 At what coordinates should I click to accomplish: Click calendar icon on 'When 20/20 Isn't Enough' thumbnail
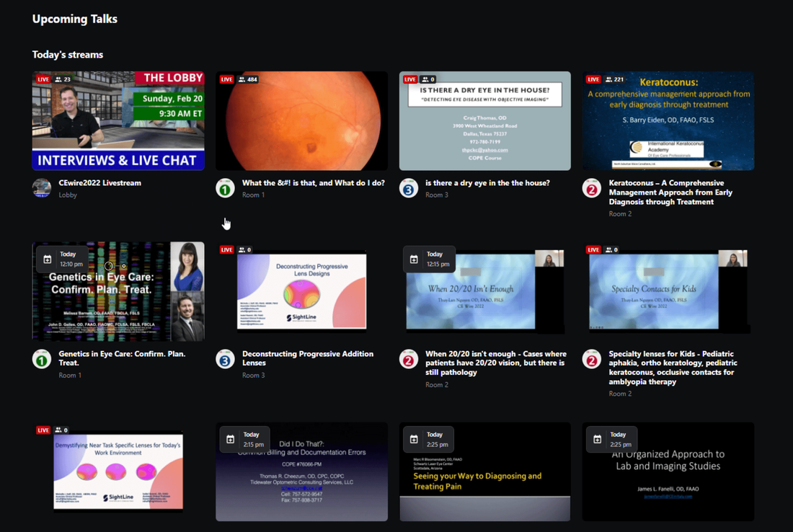click(414, 260)
